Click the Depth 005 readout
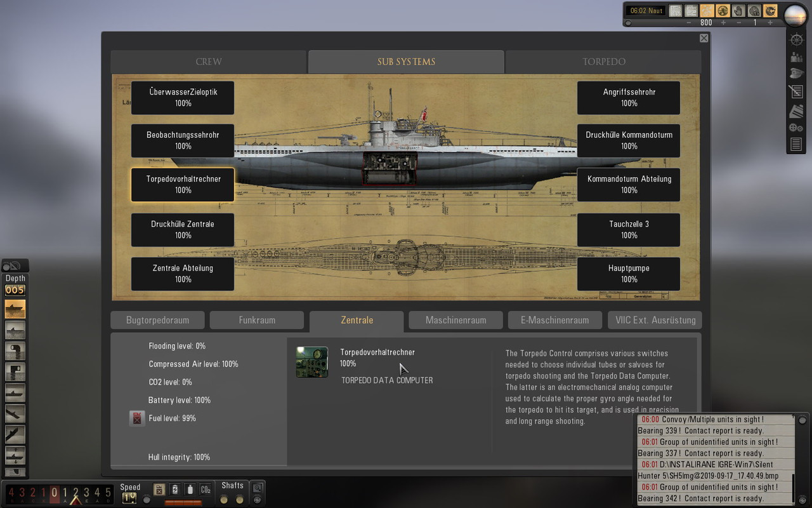 15,290
